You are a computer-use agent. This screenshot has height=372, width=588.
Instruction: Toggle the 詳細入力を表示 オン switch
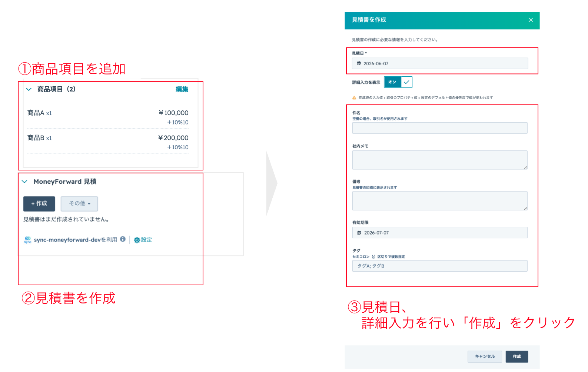tap(398, 82)
